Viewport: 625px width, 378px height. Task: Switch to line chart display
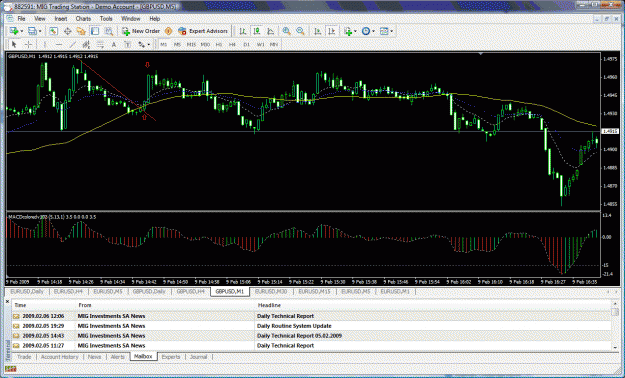(270, 31)
